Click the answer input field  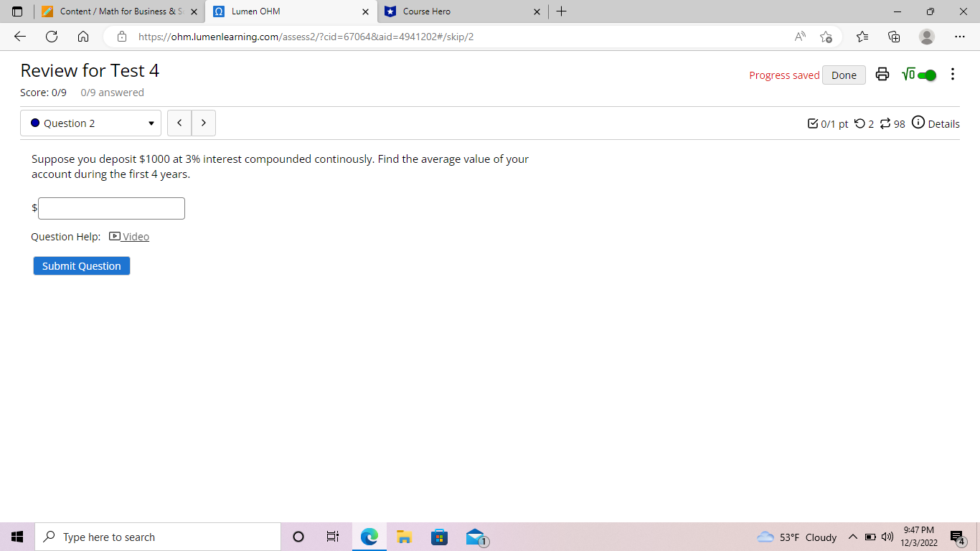tap(111, 208)
